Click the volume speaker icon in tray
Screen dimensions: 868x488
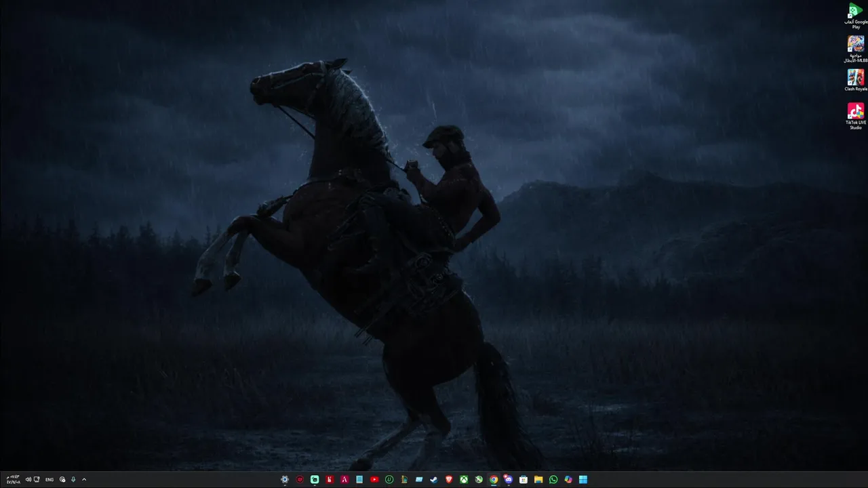coord(28,479)
